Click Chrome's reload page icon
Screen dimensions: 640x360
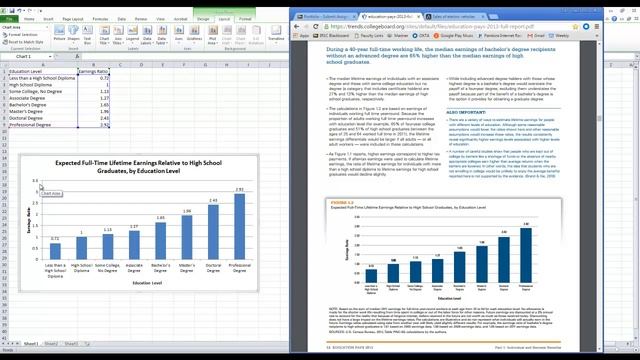[x=316, y=27]
